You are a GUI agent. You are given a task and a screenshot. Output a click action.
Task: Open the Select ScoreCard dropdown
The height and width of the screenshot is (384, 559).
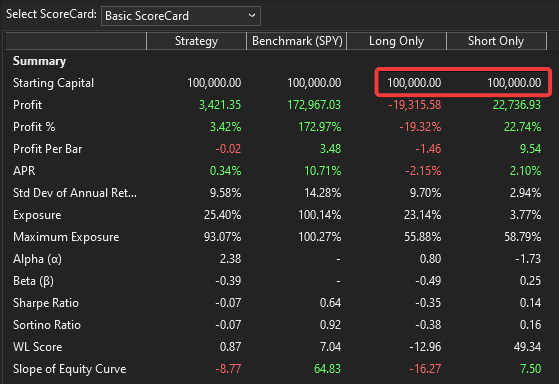tap(181, 16)
